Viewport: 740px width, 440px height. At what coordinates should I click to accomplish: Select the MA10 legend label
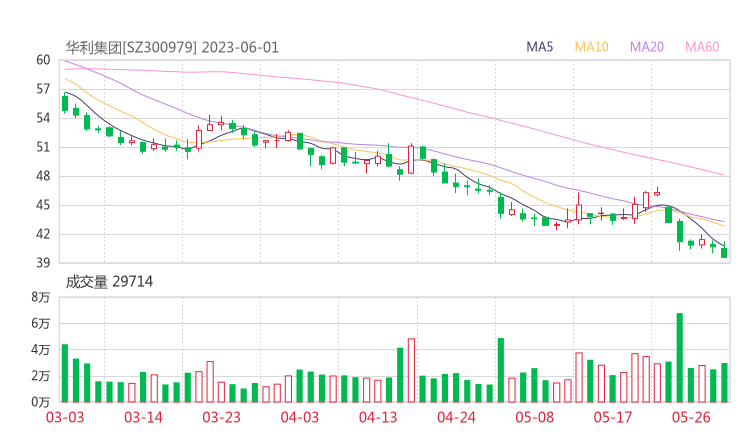click(591, 47)
